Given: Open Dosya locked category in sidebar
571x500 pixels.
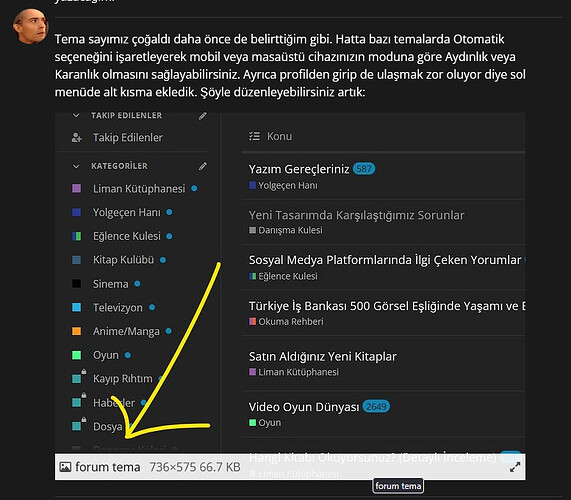Looking at the screenshot, I should (107, 426).
